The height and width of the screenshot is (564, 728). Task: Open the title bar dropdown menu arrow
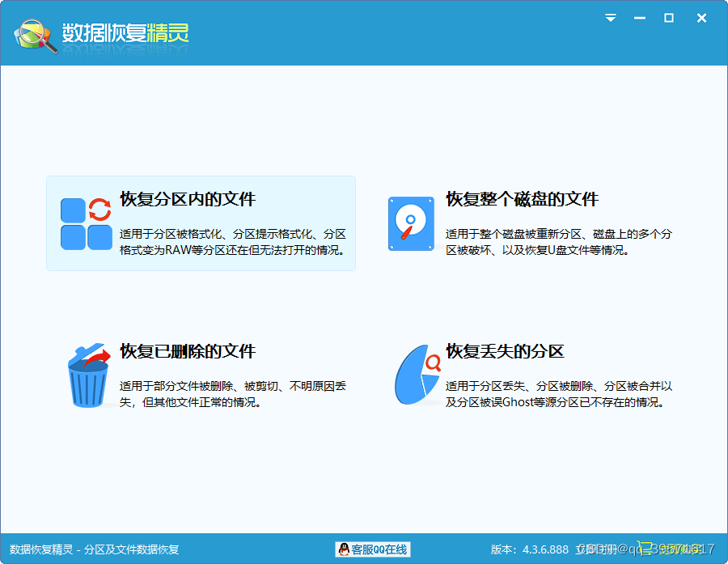point(611,18)
